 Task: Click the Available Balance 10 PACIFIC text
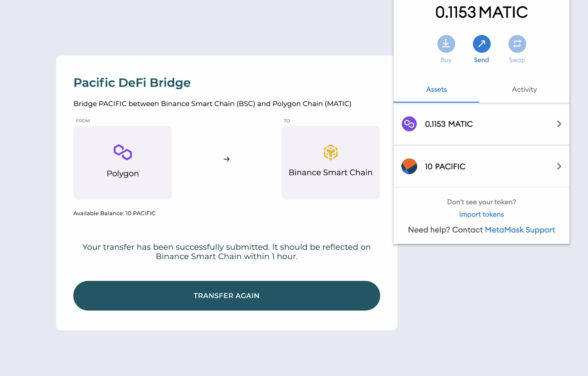click(x=115, y=213)
